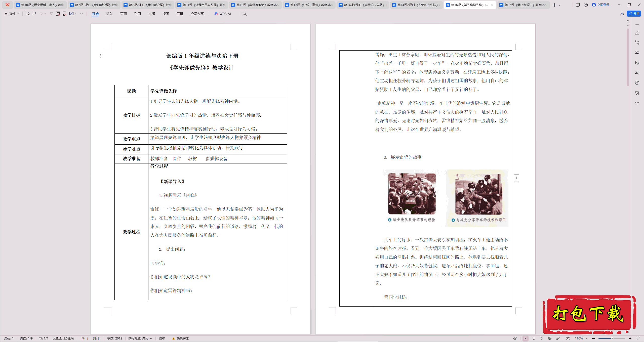Start reading mode play icon
Screen dimensions: 644x342
542,338
